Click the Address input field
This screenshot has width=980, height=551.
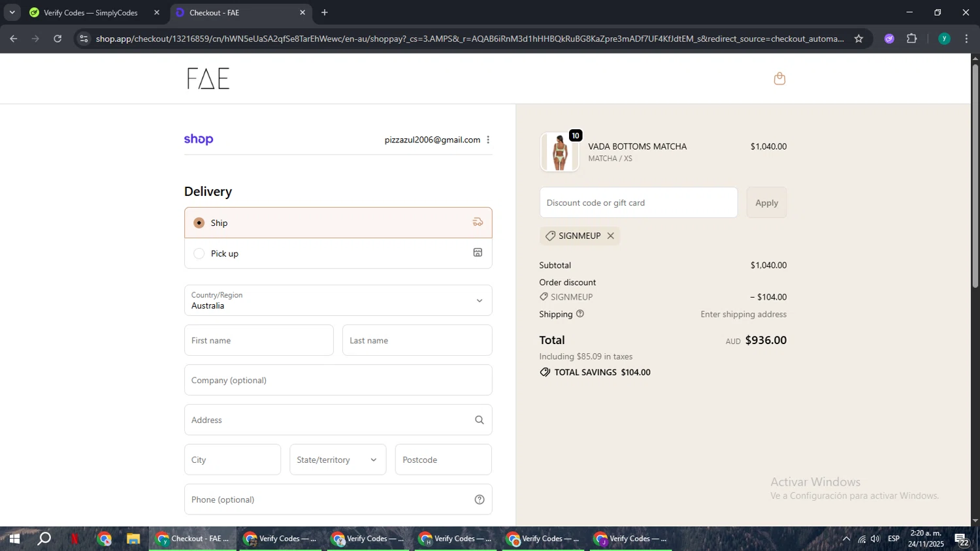(x=338, y=420)
